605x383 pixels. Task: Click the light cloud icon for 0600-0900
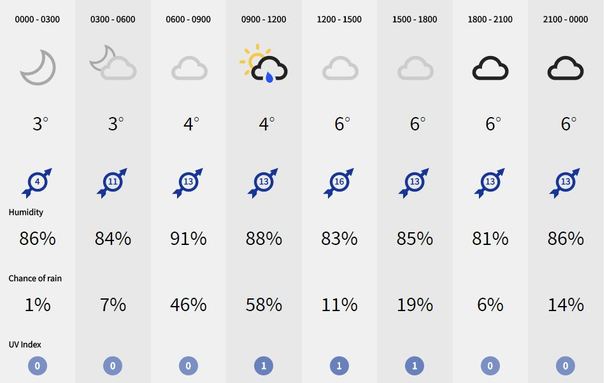click(189, 68)
